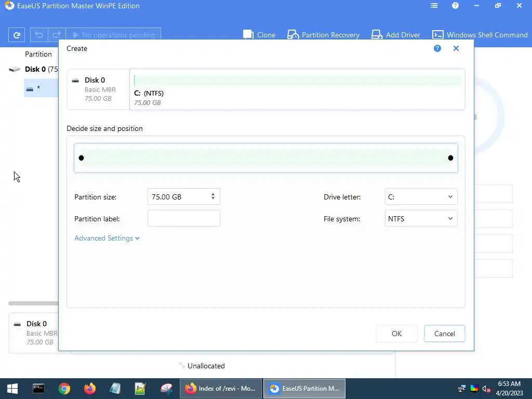Click the left handle of the size slider

81,158
